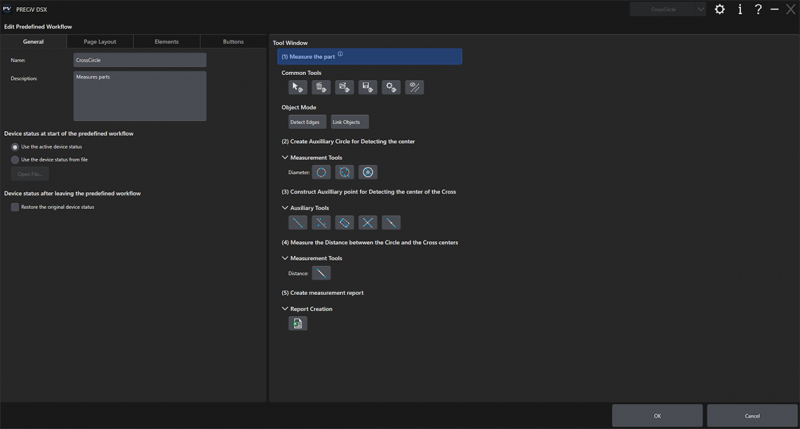The width and height of the screenshot is (800, 429).
Task: Switch to the Page Layout tab
Action: tap(100, 42)
